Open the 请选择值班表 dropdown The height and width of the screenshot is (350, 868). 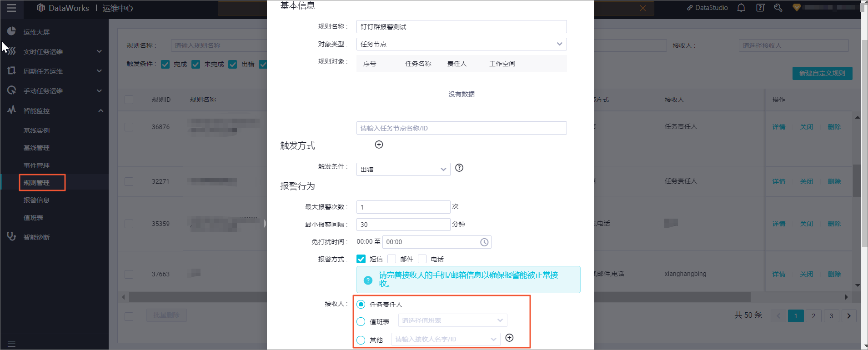click(452, 320)
